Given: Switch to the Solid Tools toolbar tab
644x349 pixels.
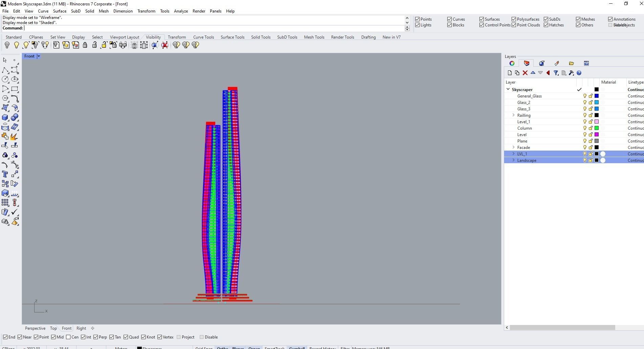Looking at the screenshot, I should point(261,37).
